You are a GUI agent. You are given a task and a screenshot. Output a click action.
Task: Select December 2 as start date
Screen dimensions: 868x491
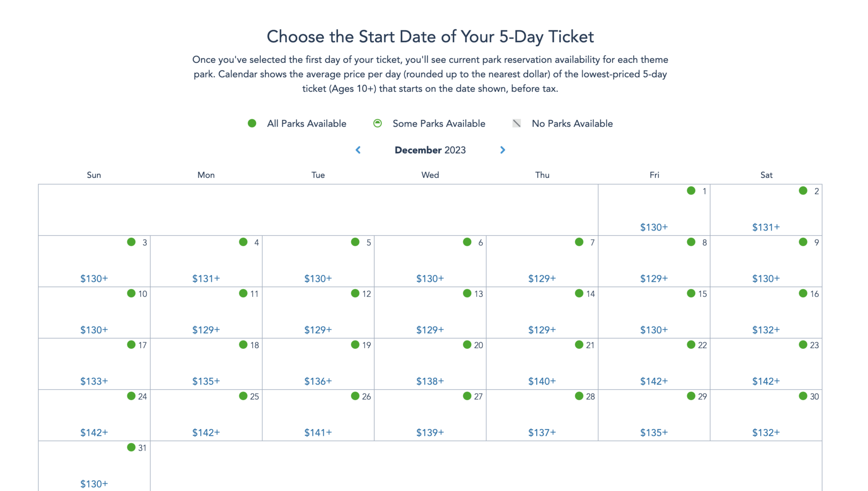click(x=766, y=210)
